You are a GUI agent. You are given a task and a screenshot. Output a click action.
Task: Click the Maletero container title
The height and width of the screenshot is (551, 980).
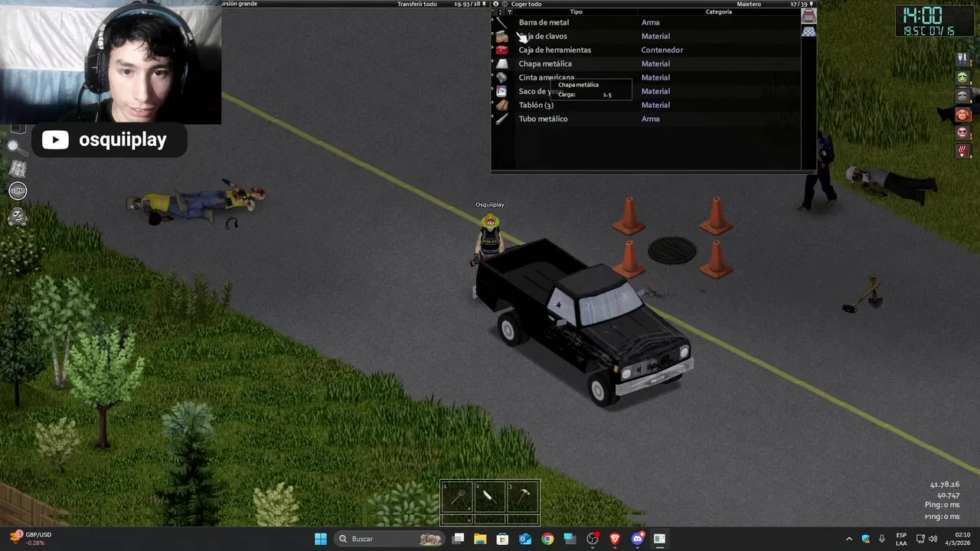[x=749, y=4]
